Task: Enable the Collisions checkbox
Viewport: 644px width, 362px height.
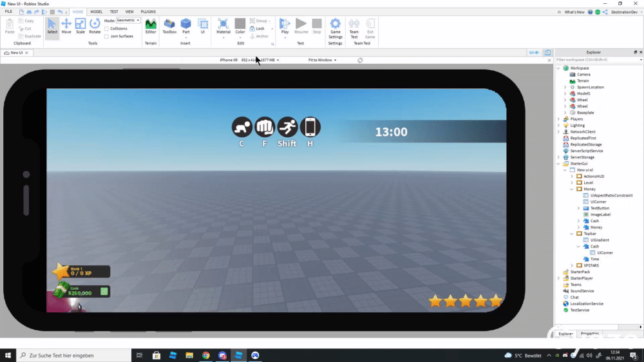Action: coord(106,29)
